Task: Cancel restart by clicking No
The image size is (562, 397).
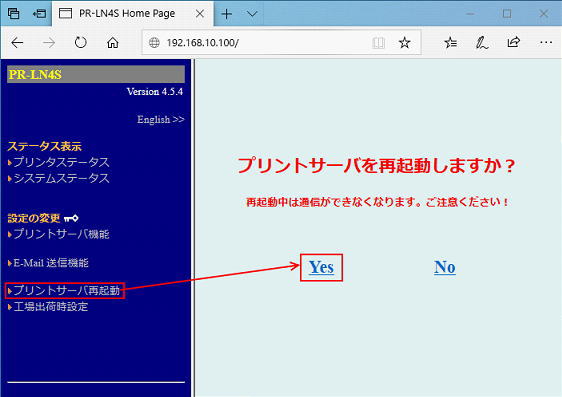Action: pos(445,267)
